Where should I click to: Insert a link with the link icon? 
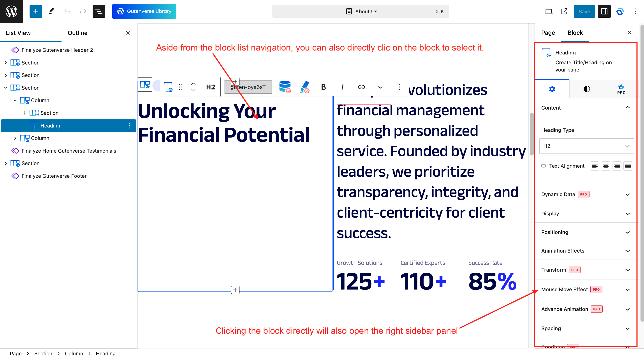(x=361, y=87)
